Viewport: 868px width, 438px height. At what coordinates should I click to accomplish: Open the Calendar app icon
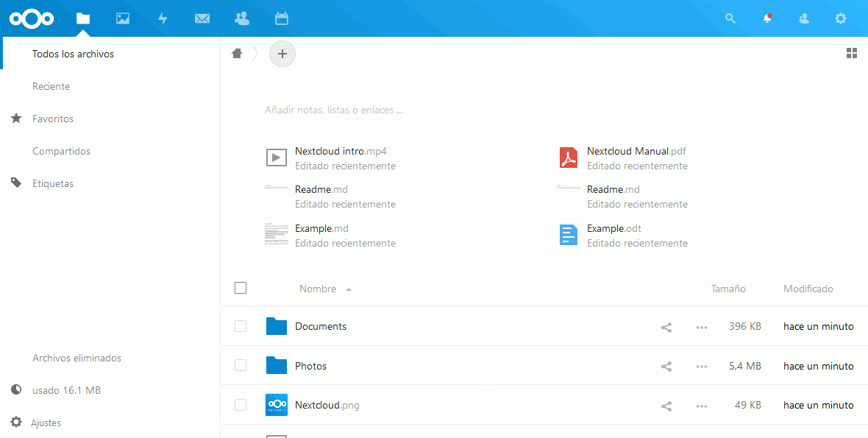tap(281, 18)
